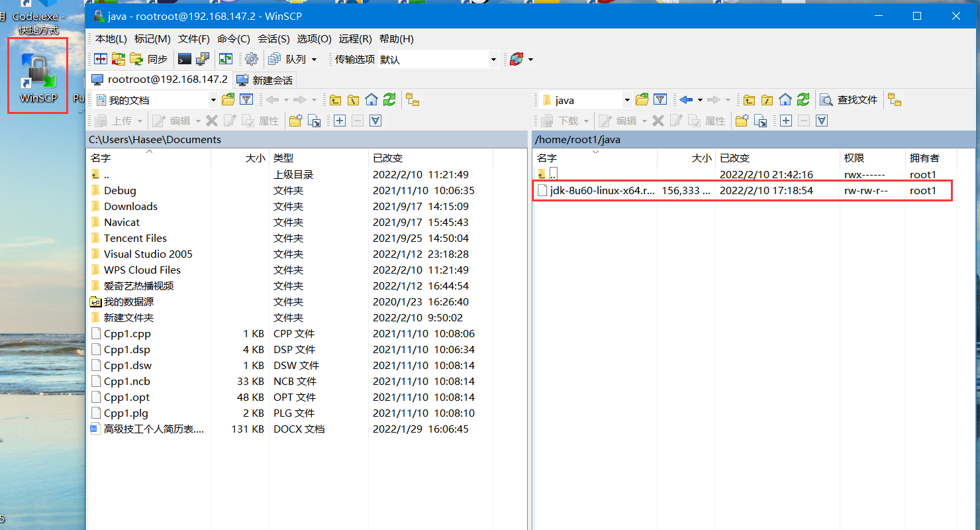Go to home directory in remote panel
Image resolution: width=980 pixels, height=530 pixels.
tap(785, 99)
